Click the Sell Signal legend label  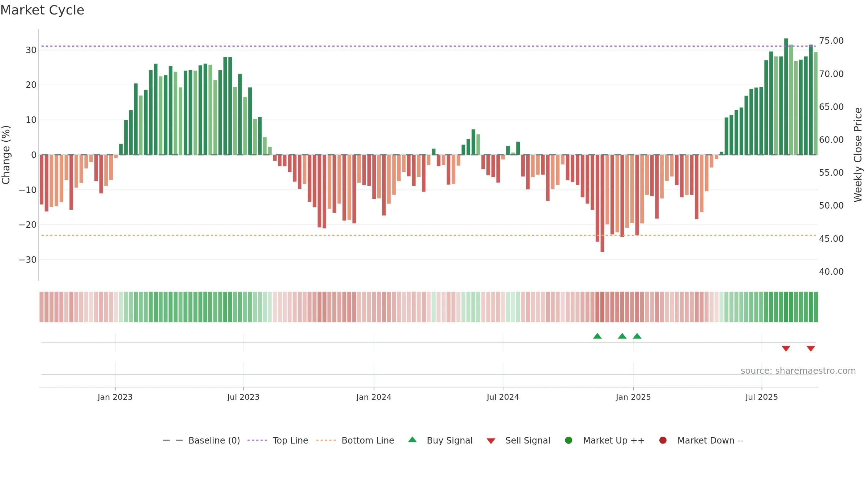[528, 440]
